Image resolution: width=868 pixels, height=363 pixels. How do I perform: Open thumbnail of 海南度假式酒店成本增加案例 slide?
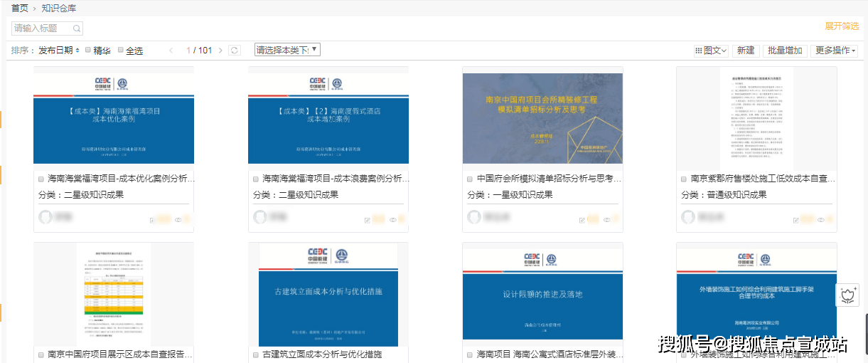point(328,118)
